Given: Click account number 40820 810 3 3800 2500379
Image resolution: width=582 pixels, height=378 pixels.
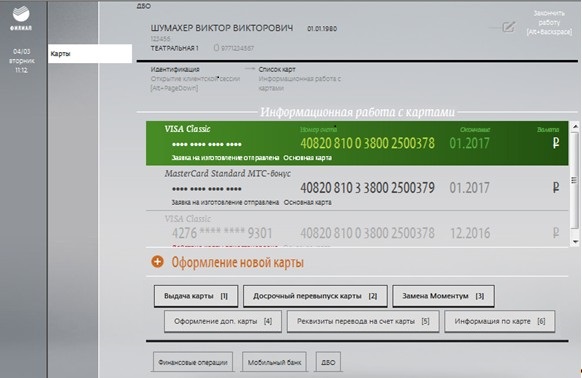Looking at the screenshot, I should [367, 188].
